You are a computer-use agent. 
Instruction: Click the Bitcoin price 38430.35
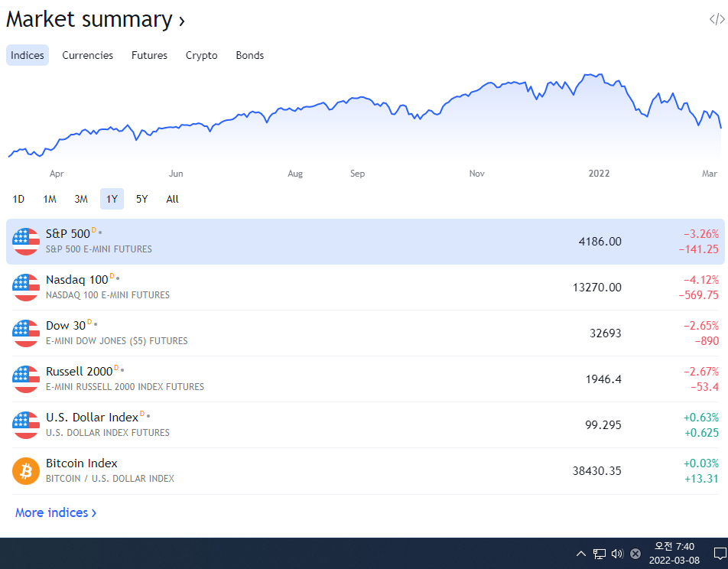[597, 471]
